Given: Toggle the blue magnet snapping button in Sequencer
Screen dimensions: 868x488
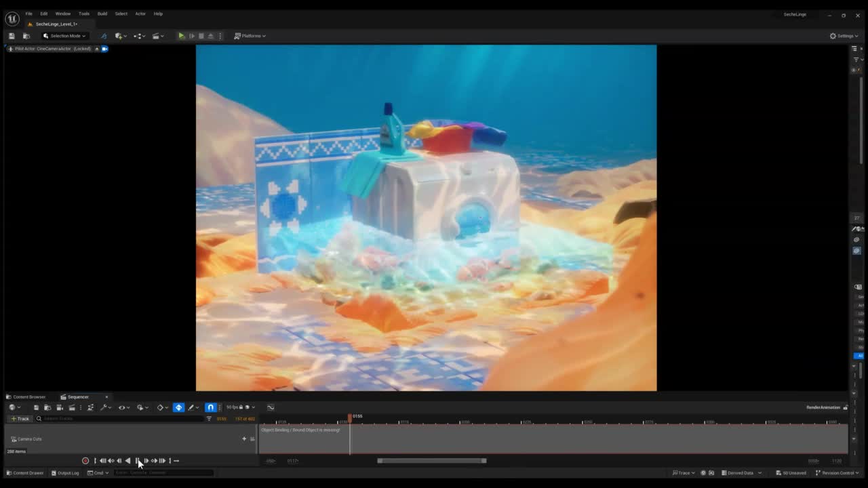Looking at the screenshot, I should coord(210,407).
